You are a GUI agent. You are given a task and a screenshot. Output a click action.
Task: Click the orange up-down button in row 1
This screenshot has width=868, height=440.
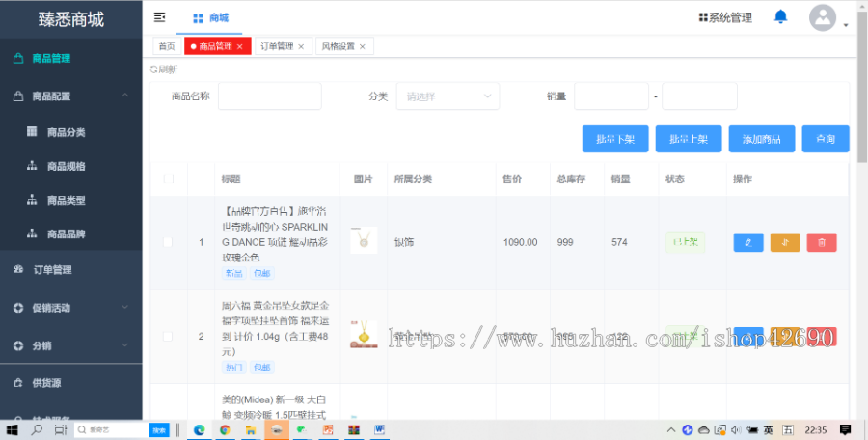pyautogui.click(x=785, y=242)
